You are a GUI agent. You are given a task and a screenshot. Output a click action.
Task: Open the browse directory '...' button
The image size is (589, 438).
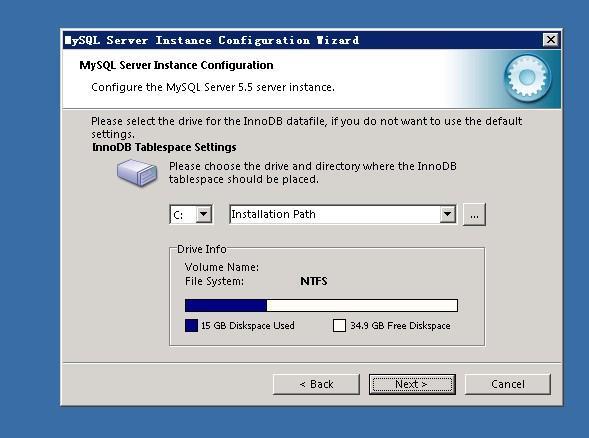(x=474, y=215)
